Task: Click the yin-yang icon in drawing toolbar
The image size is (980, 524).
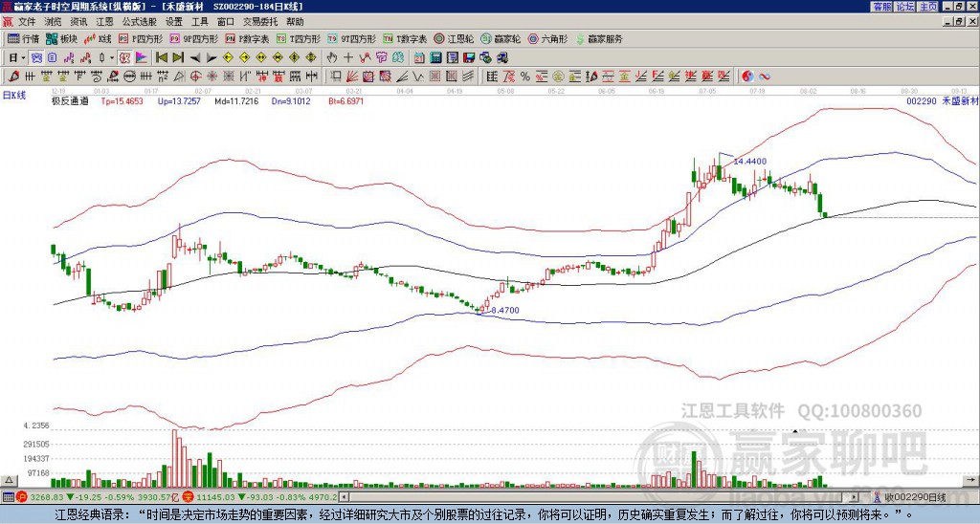Action: click(x=747, y=76)
